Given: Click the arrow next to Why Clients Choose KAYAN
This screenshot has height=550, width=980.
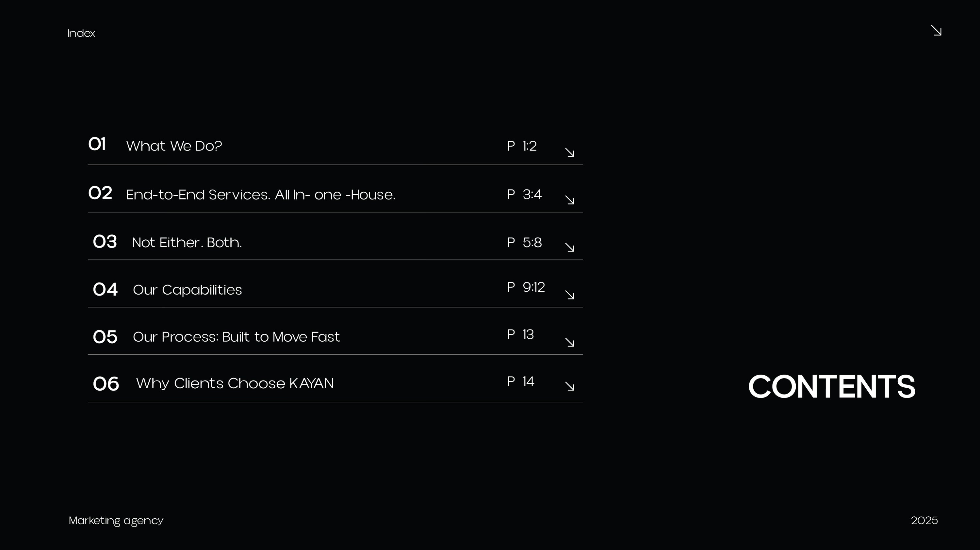Looking at the screenshot, I should point(569,386).
